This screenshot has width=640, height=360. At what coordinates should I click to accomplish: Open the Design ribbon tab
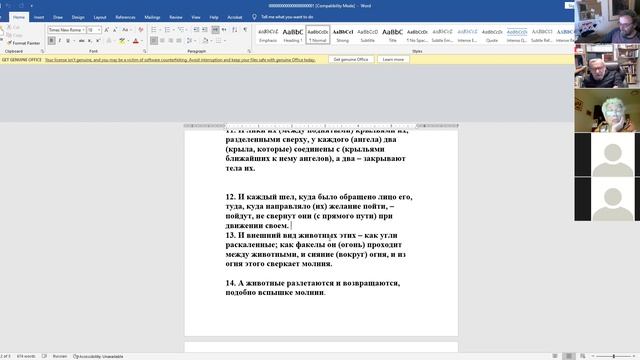(x=78, y=17)
